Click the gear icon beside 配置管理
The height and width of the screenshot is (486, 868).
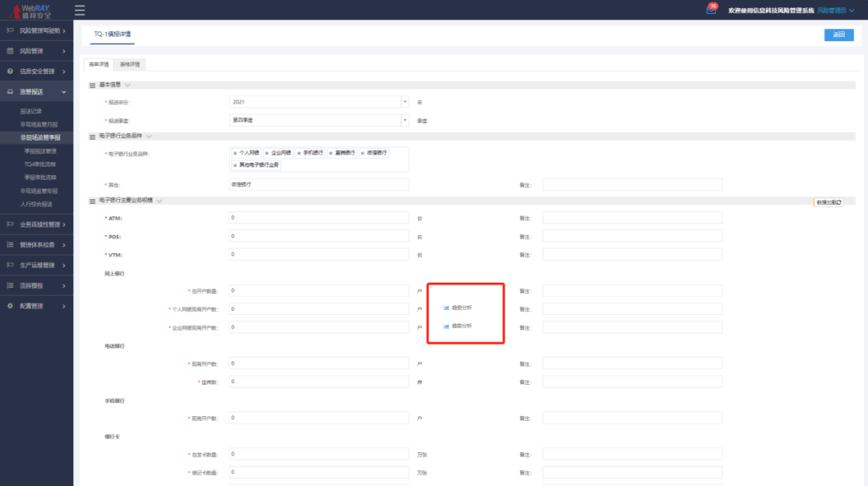(x=10, y=306)
